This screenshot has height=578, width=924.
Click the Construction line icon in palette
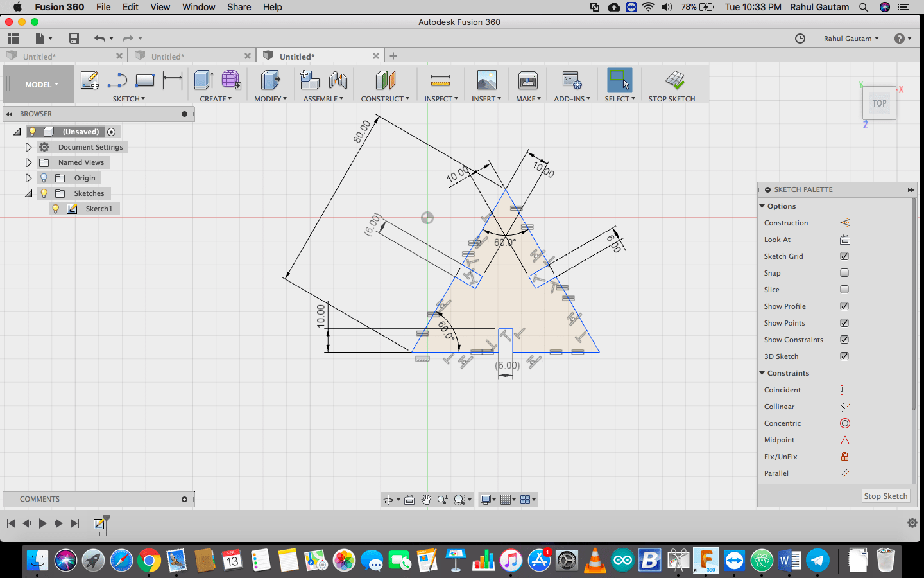pos(844,223)
